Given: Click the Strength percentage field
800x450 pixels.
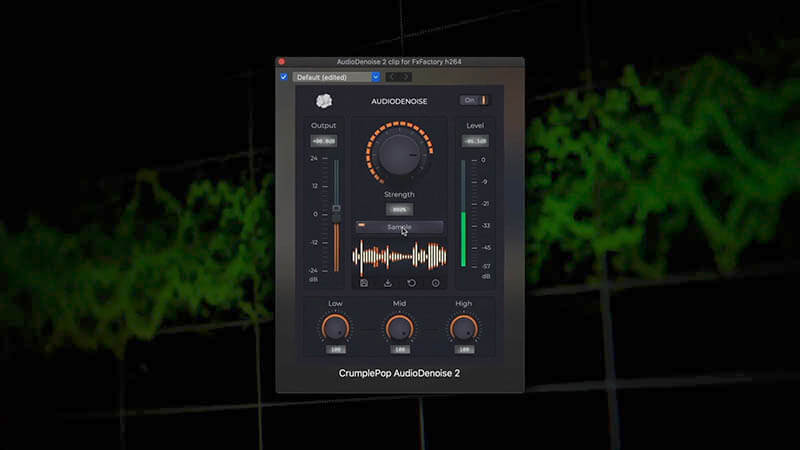Looking at the screenshot, I should (399, 209).
